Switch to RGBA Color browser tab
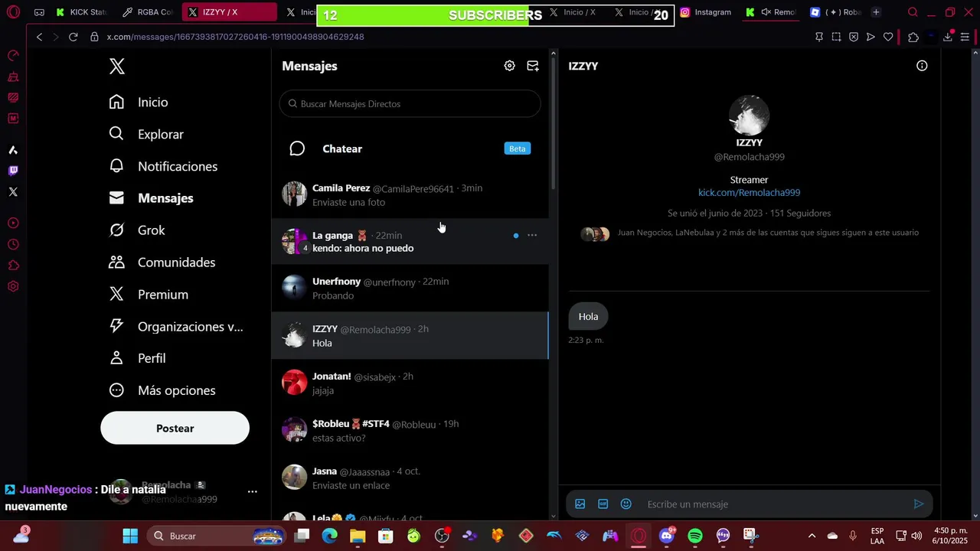 (x=148, y=12)
